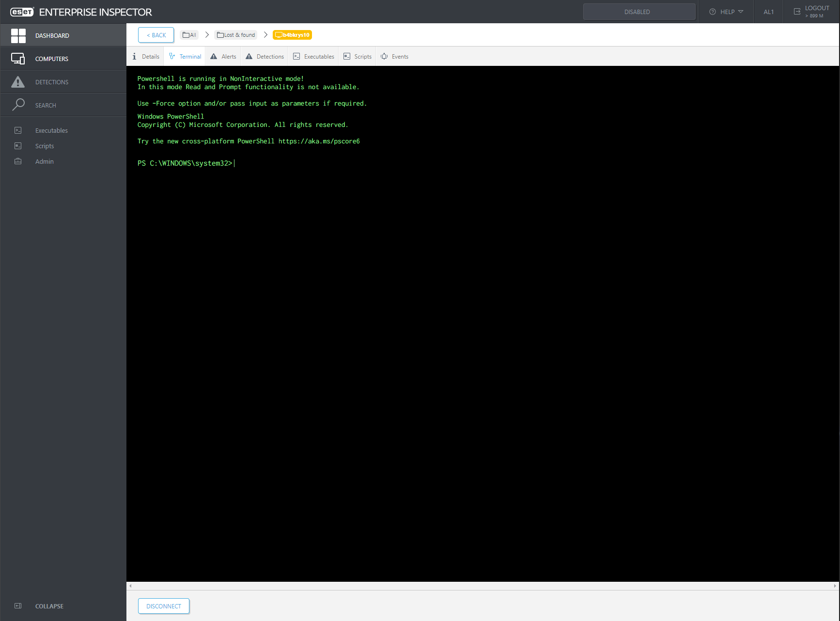The width and height of the screenshot is (840, 621).
Task: Click the Scripts tab icon
Action: [x=347, y=56]
